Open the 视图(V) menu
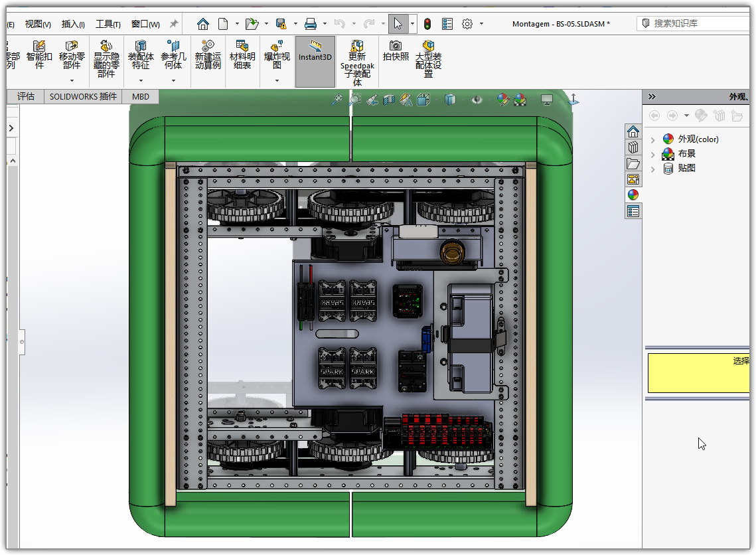Screen dimensions: 756x555 38,24
